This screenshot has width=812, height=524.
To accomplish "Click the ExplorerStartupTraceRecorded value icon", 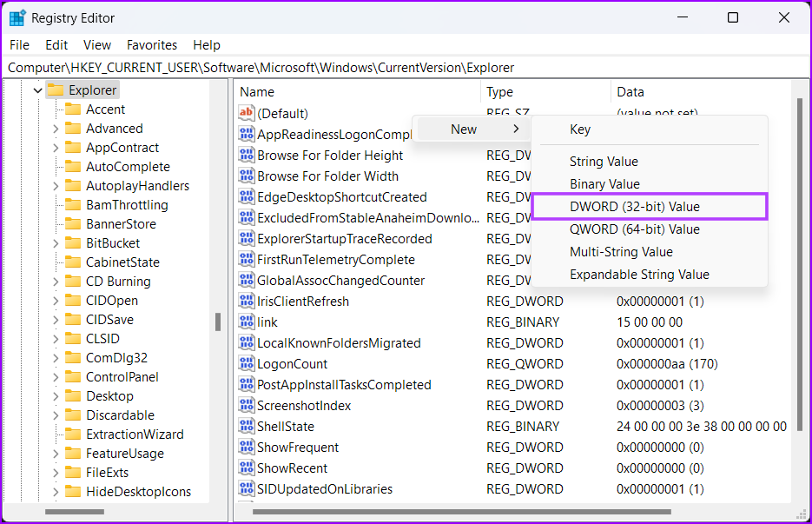I will coord(246,238).
